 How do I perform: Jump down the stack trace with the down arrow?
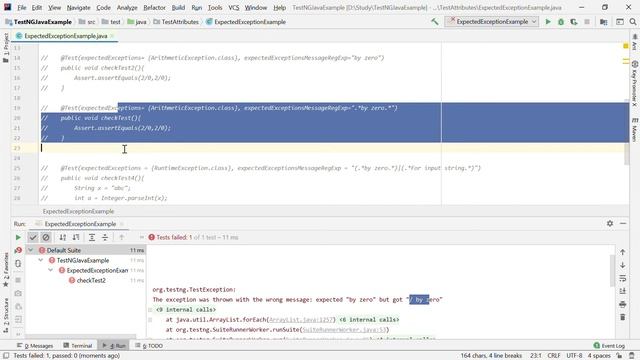(622, 265)
